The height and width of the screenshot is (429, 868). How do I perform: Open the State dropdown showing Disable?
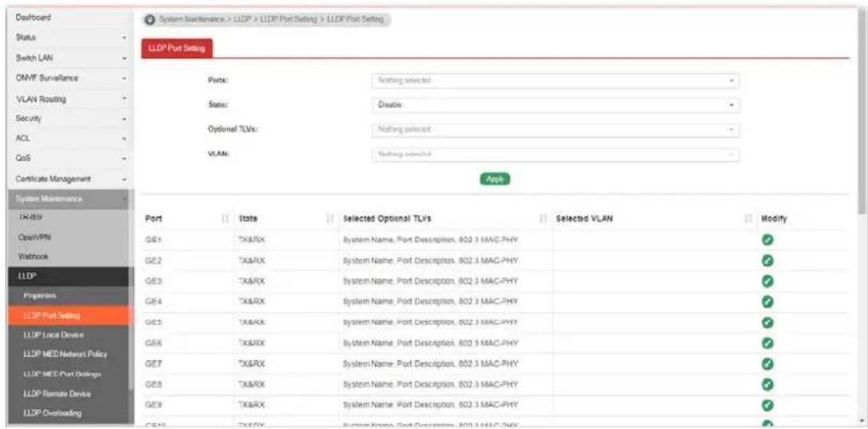pos(556,105)
